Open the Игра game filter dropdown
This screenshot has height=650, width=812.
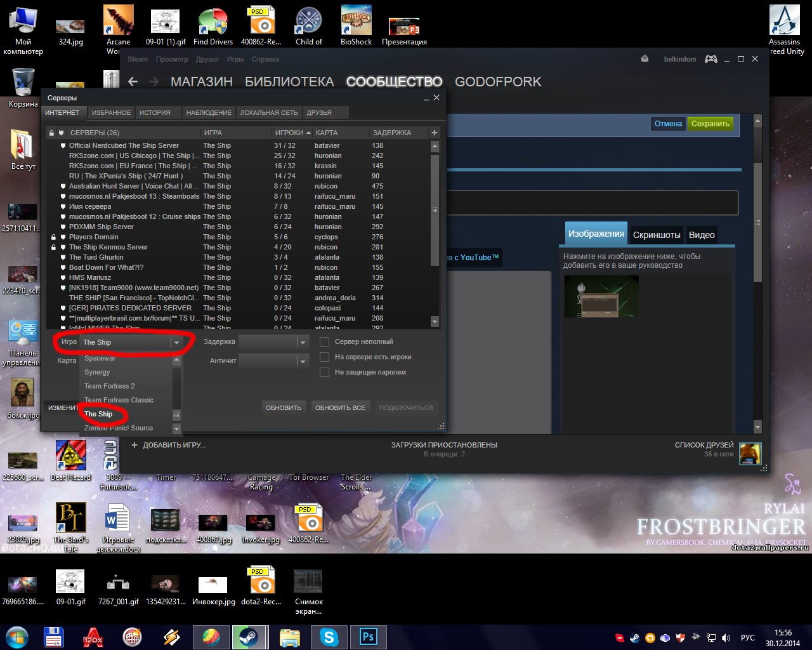click(x=131, y=342)
